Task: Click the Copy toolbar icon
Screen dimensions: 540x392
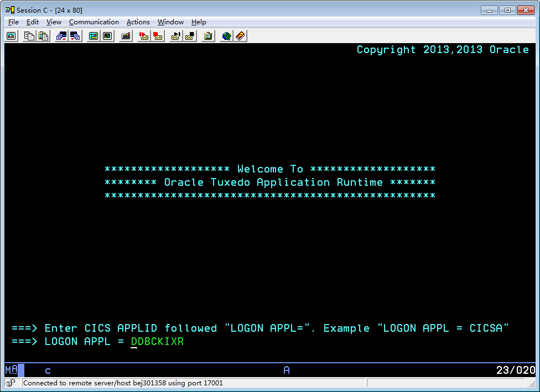Action: click(x=29, y=36)
